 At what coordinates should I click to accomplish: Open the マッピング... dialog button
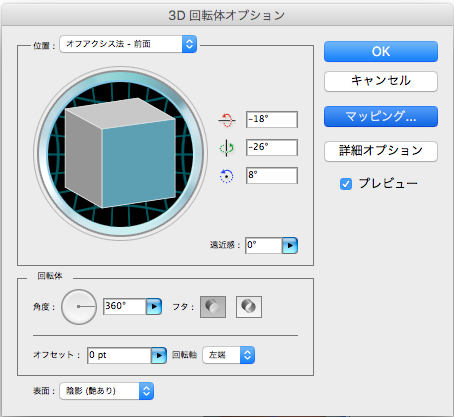coord(381,116)
